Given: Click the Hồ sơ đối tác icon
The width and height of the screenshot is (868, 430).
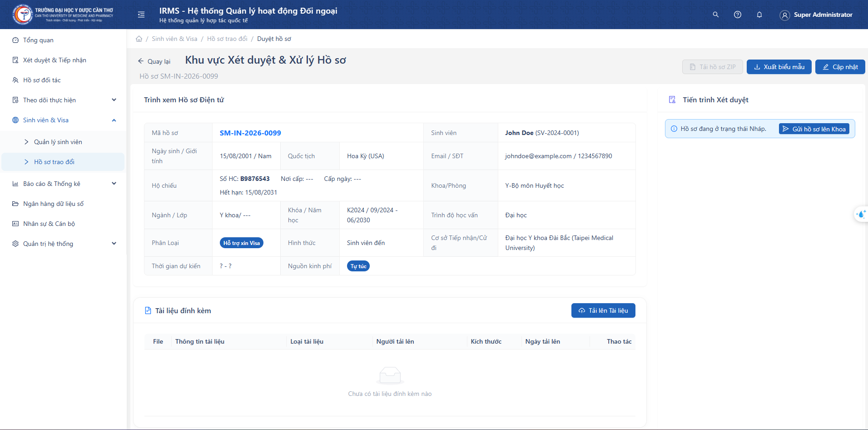Looking at the screenshot, I should pyautogui.click(x=15, y=80).
